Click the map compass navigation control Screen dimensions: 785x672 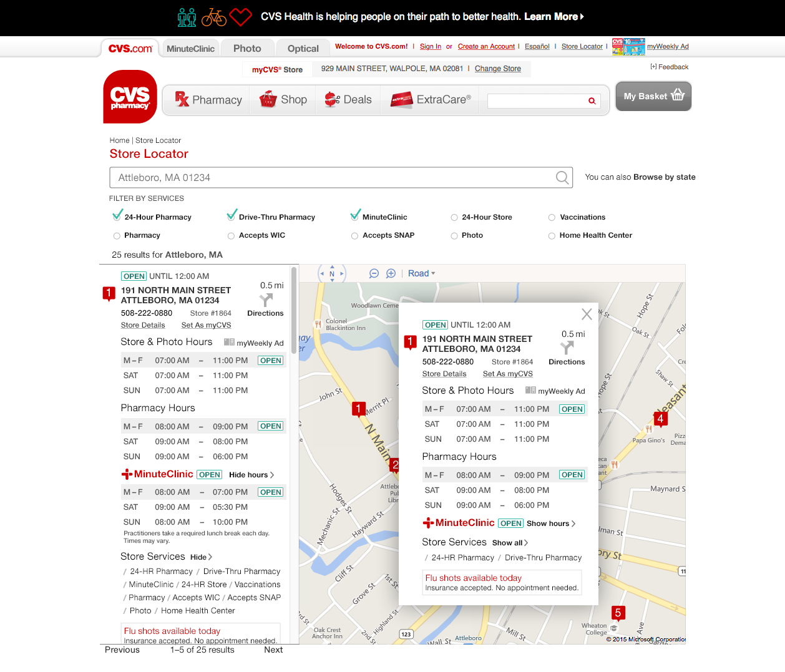pos(332,273)
